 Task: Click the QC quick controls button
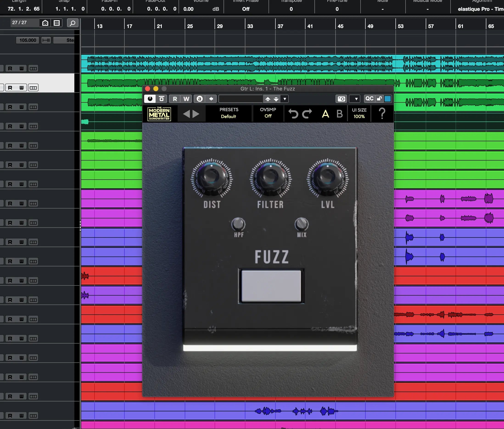point(369,99)
